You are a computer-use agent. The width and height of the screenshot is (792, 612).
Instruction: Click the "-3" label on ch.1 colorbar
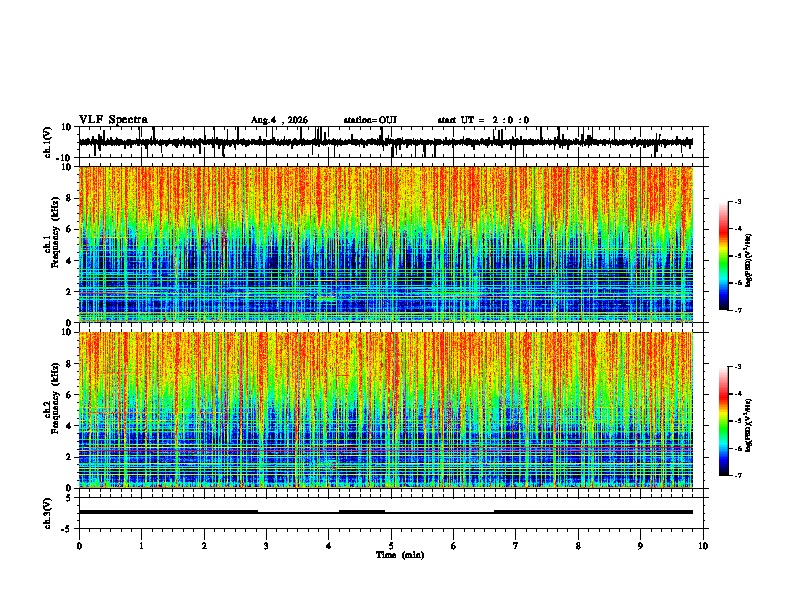pos(738,201)
